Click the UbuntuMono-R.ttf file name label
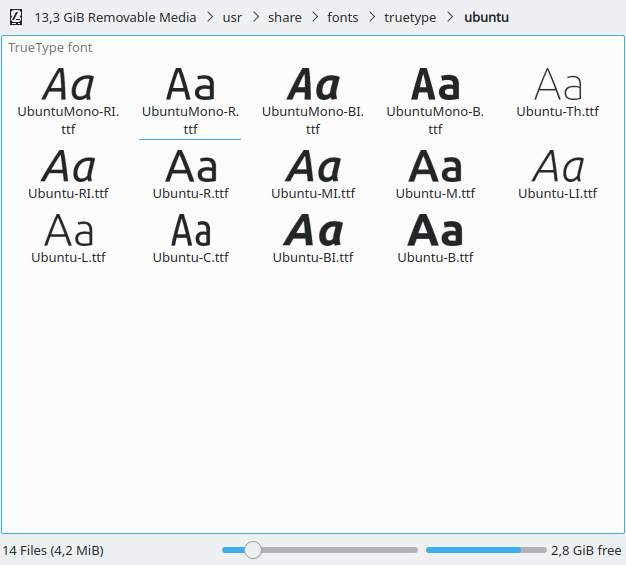This screenshot has width=626, height=565. [x=190, y=120]
